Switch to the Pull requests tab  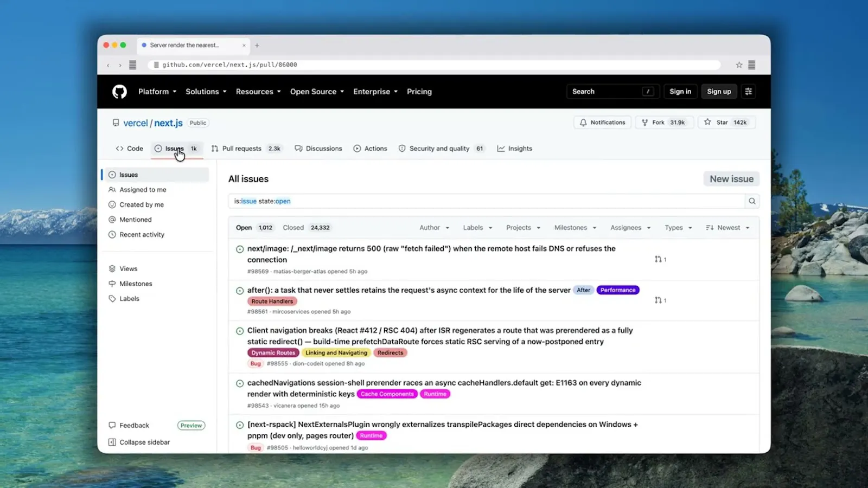(x=246, y=149)
